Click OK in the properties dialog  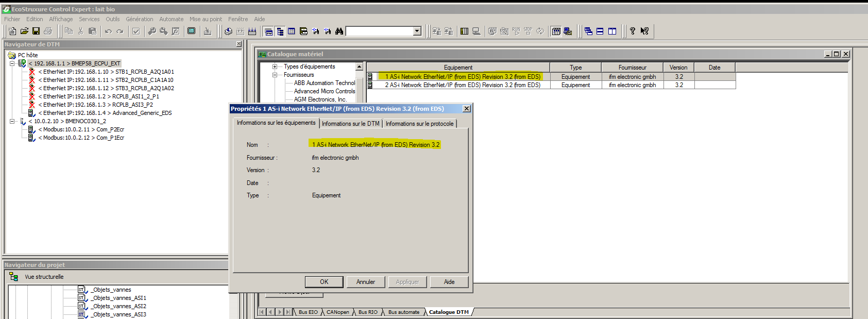pyautogui.click(x=324, y=282)
